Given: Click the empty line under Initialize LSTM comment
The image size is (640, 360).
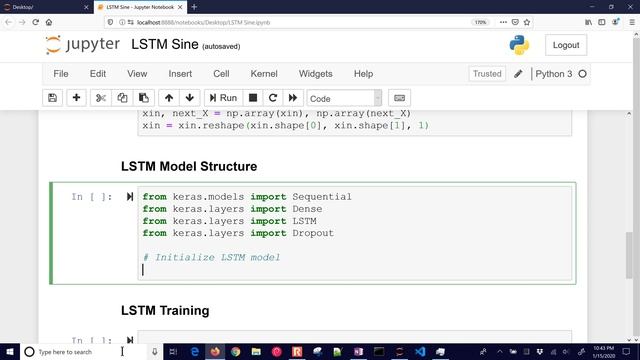Looking at the screenshot, I should 354,270.
